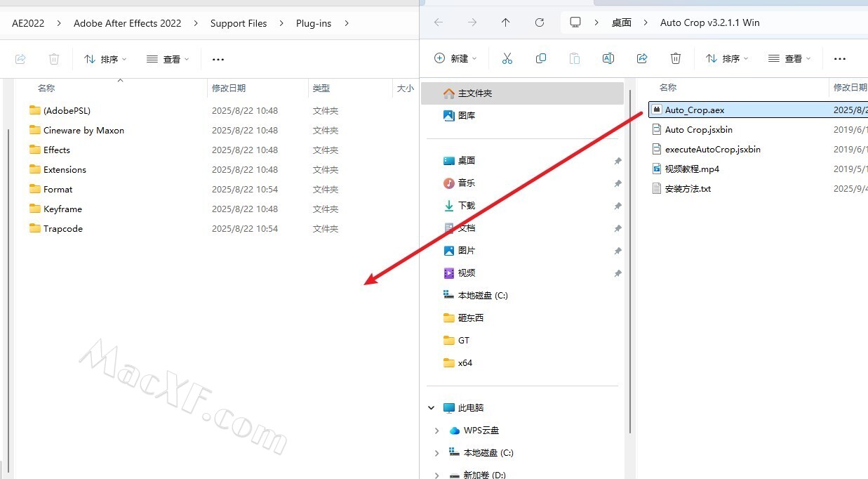Viewport: 868px width, 479px height.
Task: Open the more options ellipsis in left window
Action: [218, 59]
